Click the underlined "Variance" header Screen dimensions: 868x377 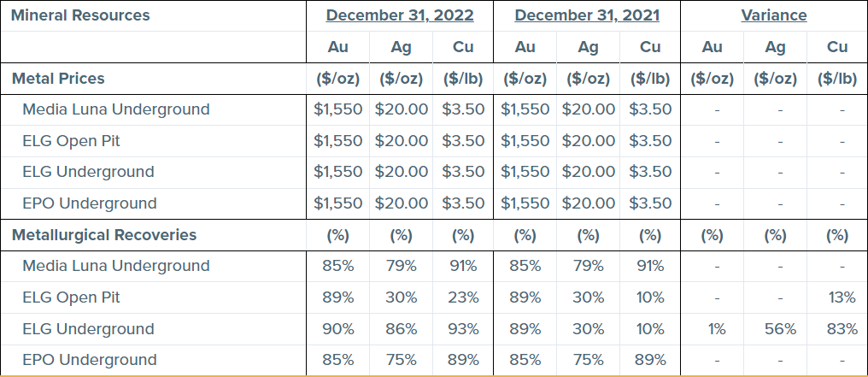pos(774,15)
